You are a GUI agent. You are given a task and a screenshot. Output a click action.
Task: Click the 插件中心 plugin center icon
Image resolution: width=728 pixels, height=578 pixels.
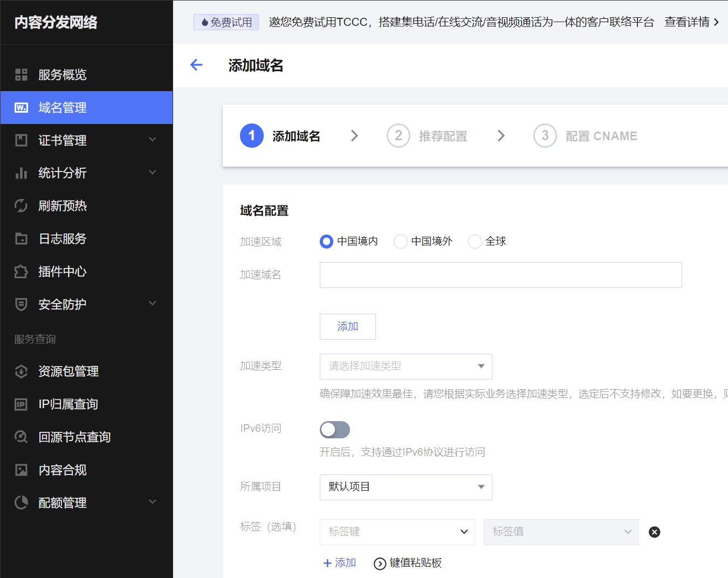[x=61, y=271]
